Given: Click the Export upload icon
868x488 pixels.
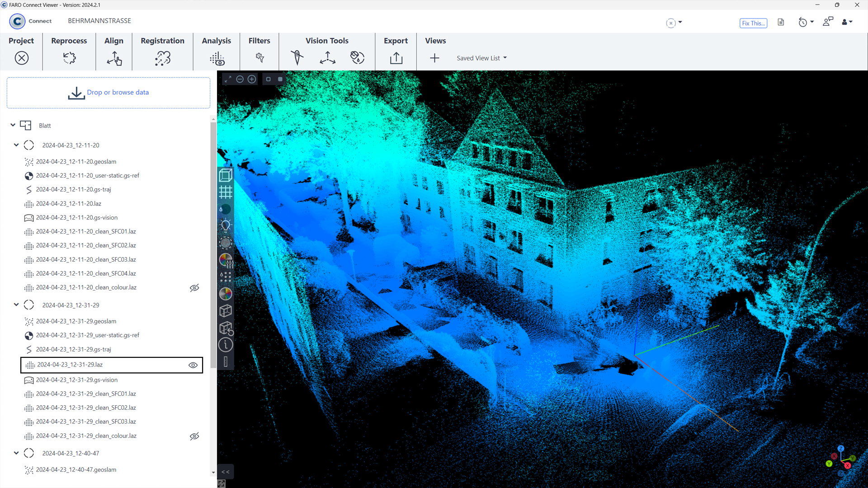Looking at the screenshot, I should (x=396, y=58).
